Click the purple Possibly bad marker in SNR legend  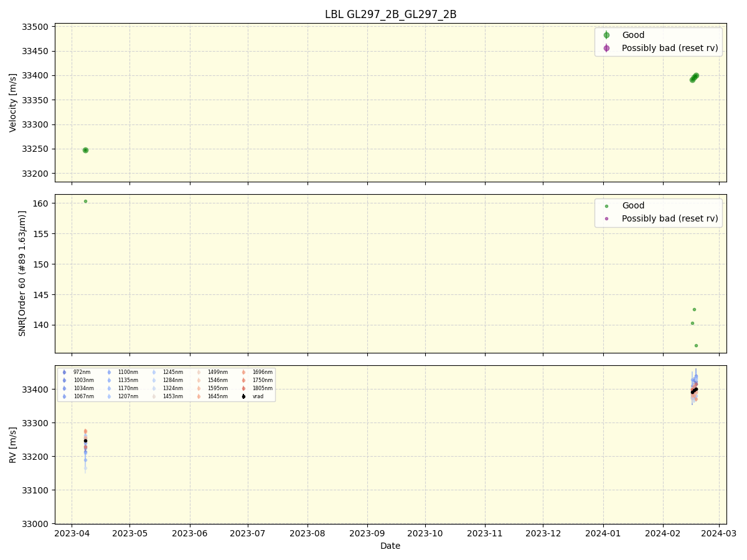[x=606, y=218]
